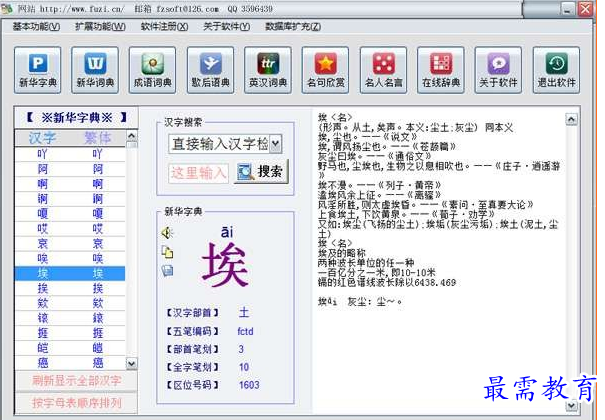
Task: Open the 在线辞典 toolbar button
Action: click(441, 70)
